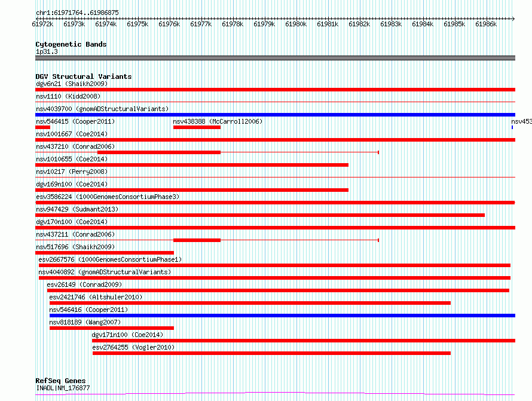Open the nsv1001667 (Coe2014) label
The width and height of the screenshot is (532, 401).
click(72, 134)
